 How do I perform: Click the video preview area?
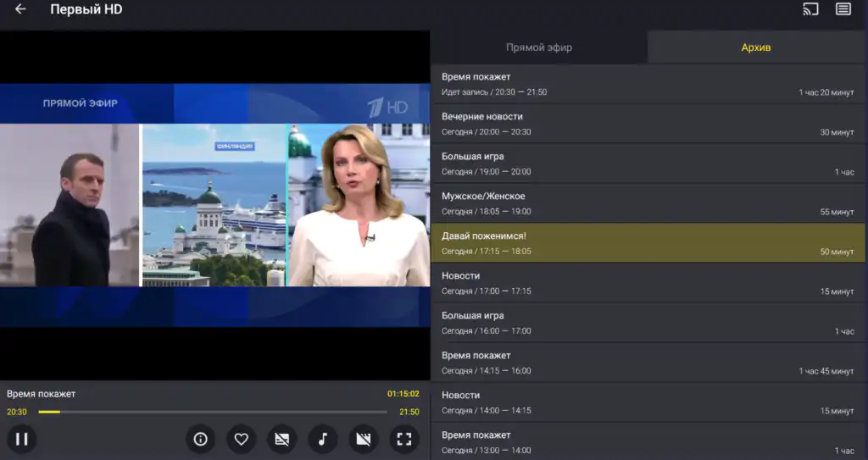point(214,205)
